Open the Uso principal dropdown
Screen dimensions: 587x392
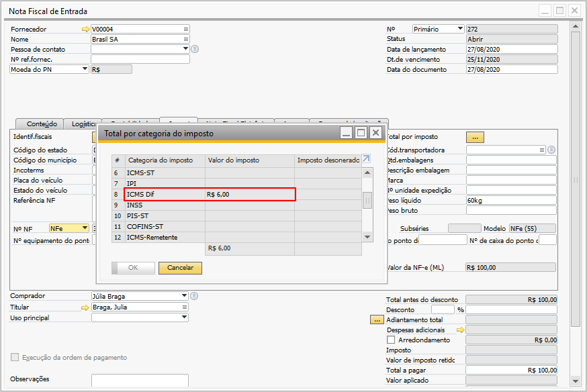point(184,317)
